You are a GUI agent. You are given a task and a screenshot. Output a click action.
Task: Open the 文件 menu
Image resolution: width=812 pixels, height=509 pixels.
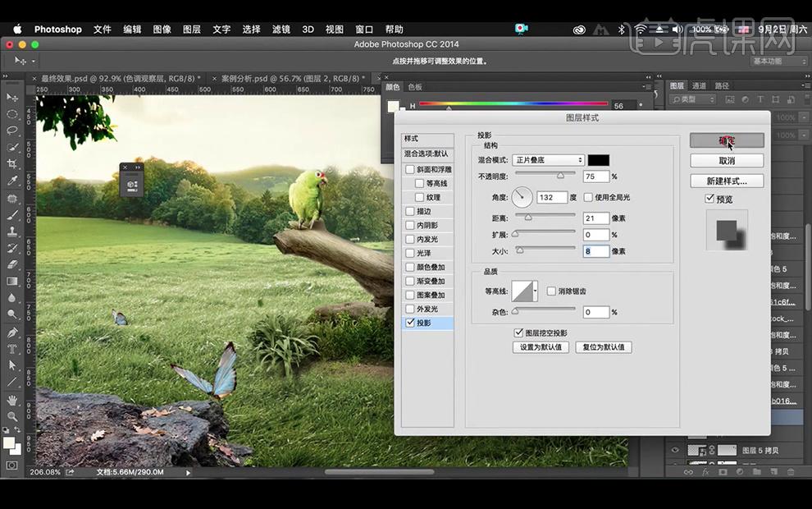pos(102,30)
